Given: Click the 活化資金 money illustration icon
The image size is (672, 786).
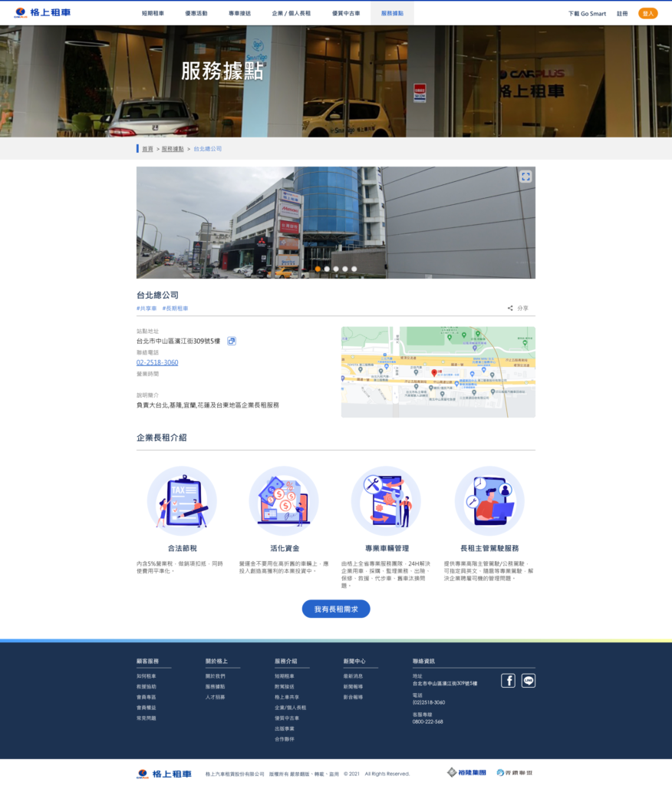Looking at the screenshot, I should (x=284, y=501).
